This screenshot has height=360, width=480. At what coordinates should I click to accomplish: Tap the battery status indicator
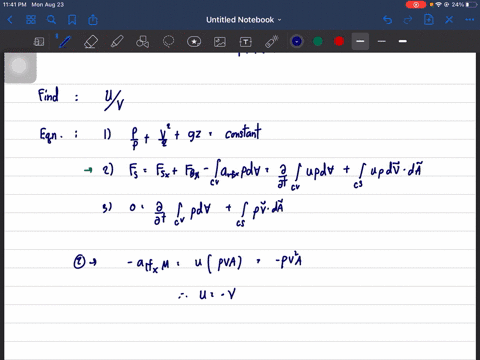(472, 5)
